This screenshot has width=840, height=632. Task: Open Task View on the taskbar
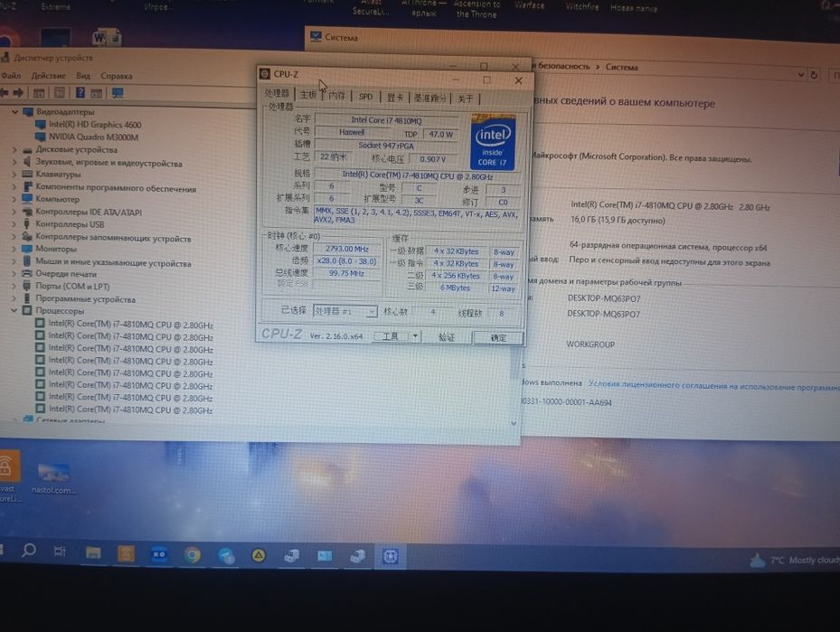coord(60,552)
